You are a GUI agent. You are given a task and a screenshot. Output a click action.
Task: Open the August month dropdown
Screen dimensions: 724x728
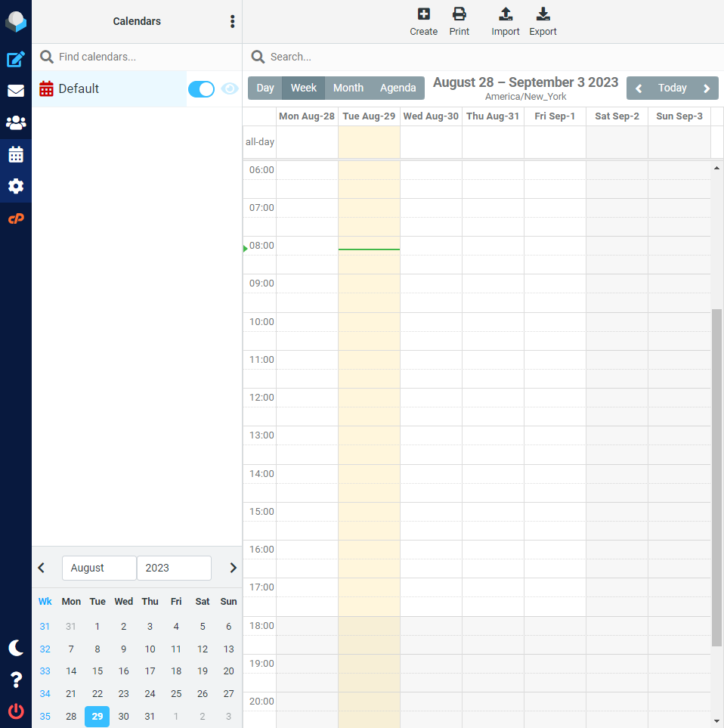point(99,568)
